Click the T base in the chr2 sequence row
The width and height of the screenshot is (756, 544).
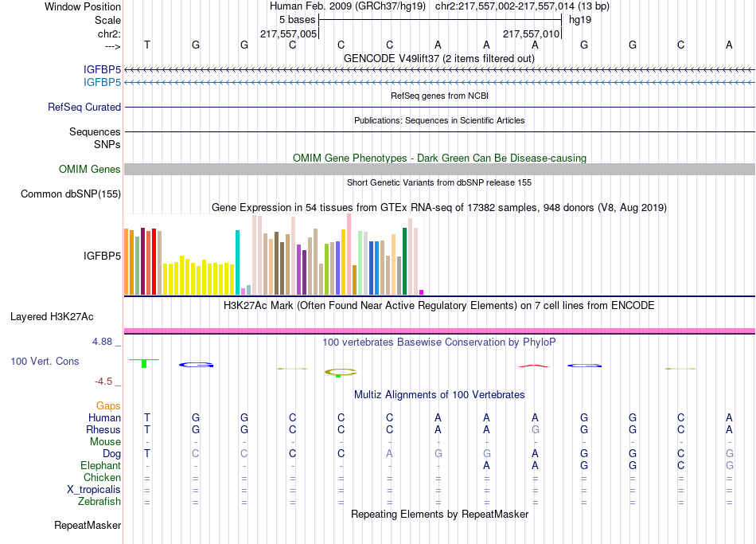click(x=147, y=45)
